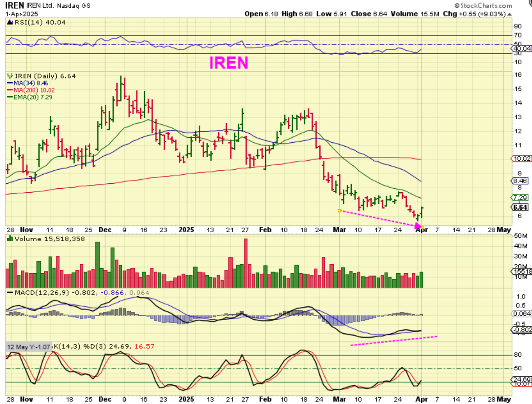
Task: Select the High 6.68 value in the header
Action: pos(298,14)
